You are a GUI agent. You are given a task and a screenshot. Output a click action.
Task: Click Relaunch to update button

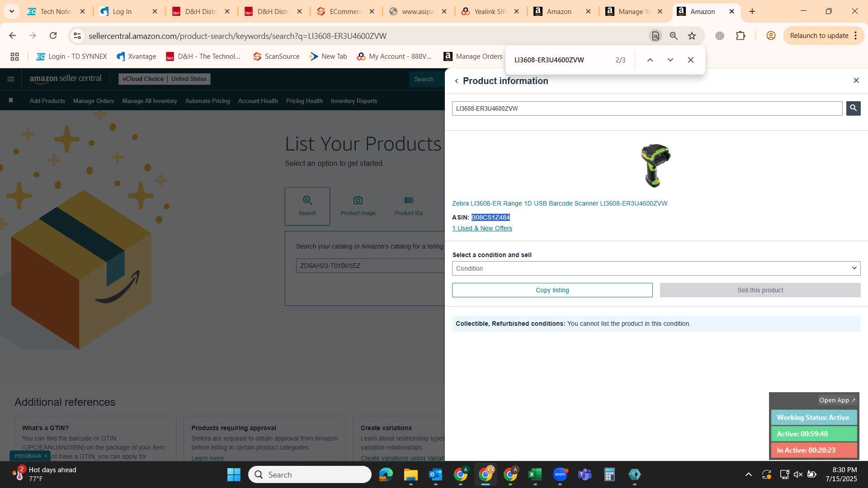coord(819,36)
